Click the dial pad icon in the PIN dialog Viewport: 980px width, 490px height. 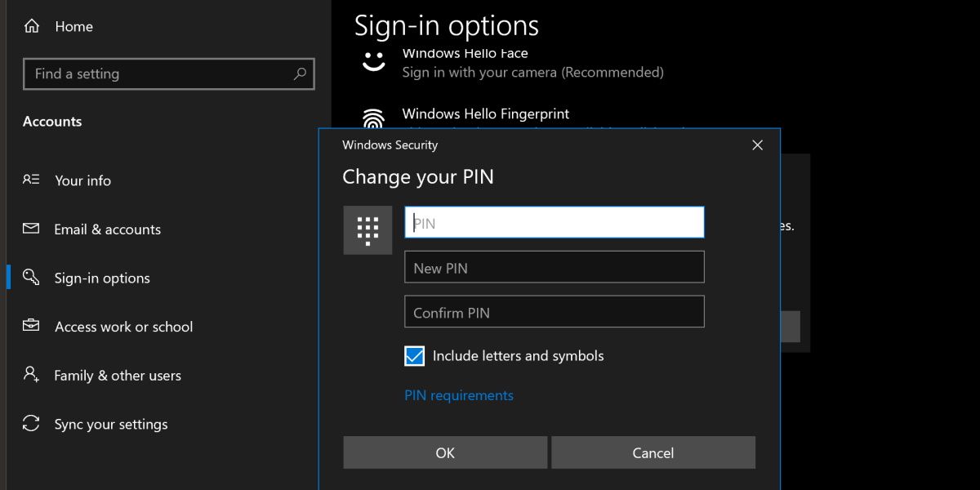coord(367,229)
